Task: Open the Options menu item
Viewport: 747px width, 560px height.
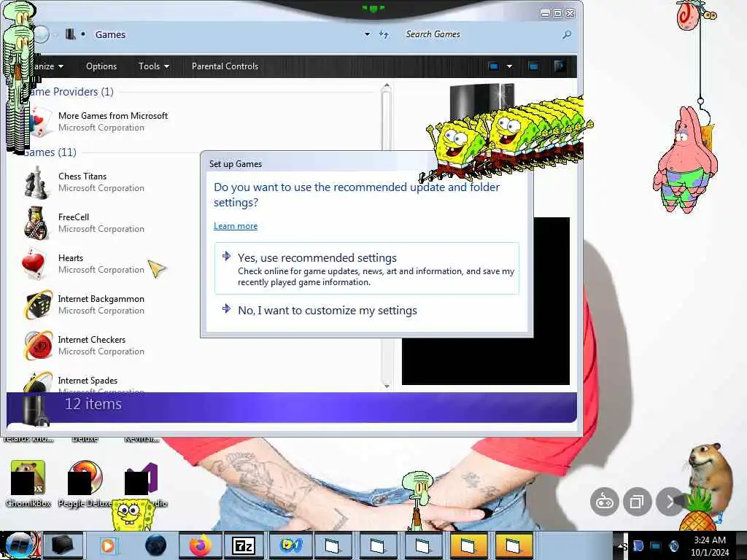Action: point(101,66)
